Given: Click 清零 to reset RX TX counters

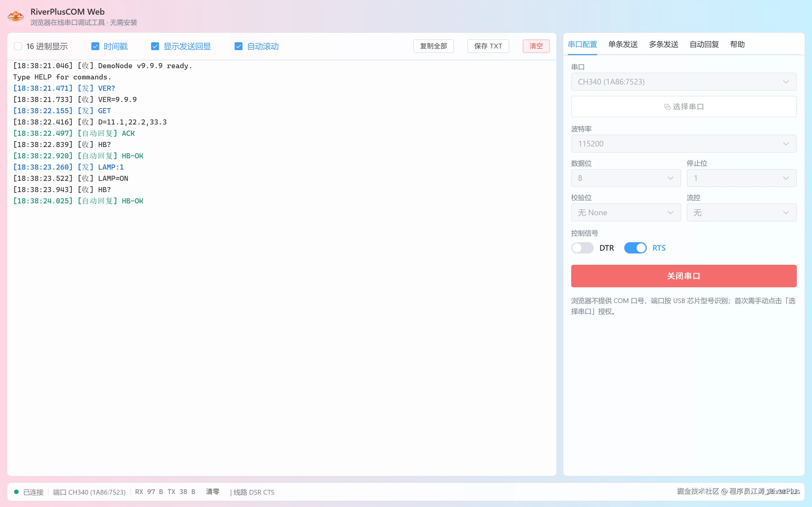Looking at the screenshot, I should [x=212, y=492].
